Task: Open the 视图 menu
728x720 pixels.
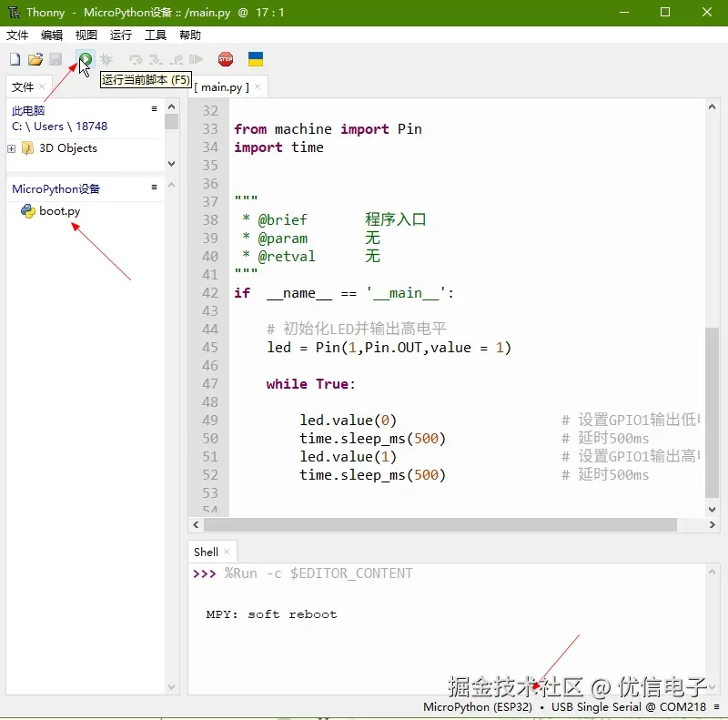Action: pyautogui.click(x=86, y=35)
